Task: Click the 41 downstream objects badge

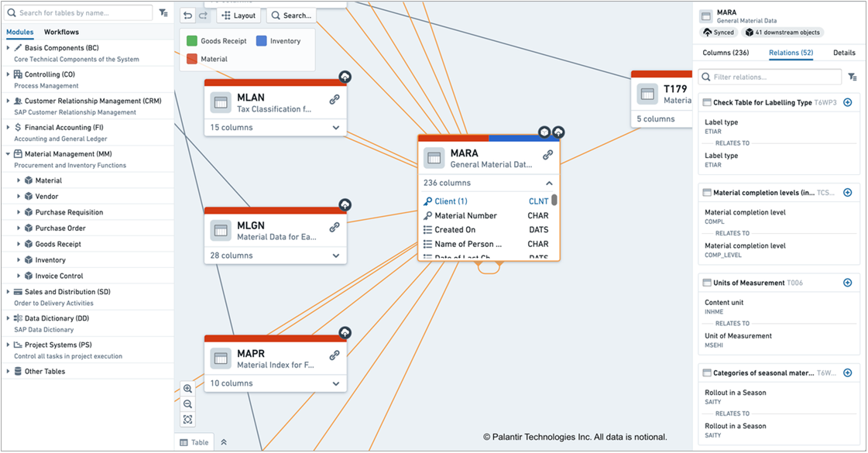Action: coord(782,33)
